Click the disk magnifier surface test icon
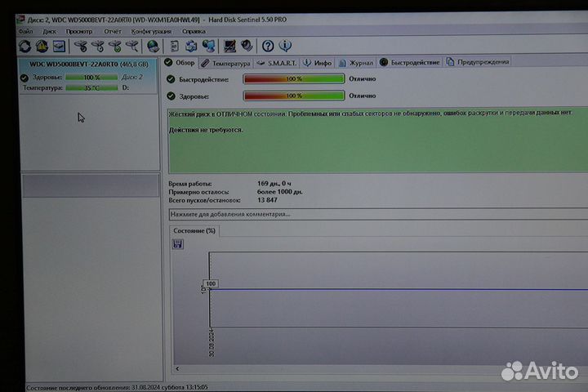Screen dimensions: 588x392 [132, 46]
